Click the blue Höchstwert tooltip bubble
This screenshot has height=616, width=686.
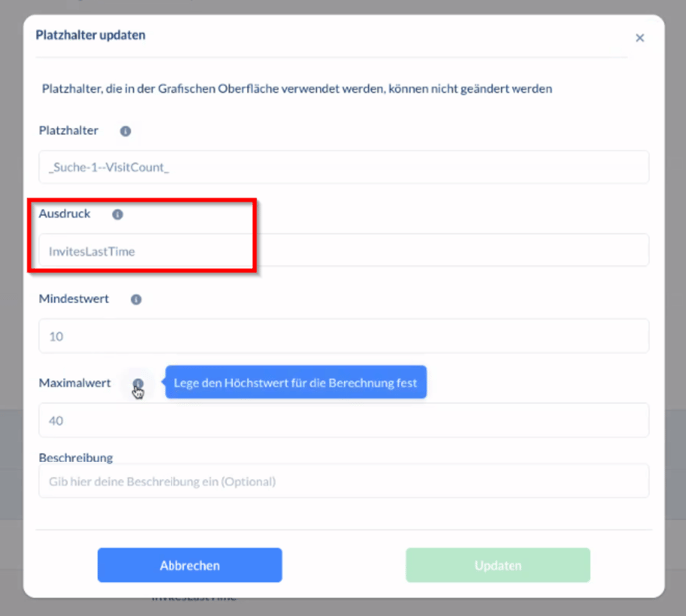pos(295,382)
